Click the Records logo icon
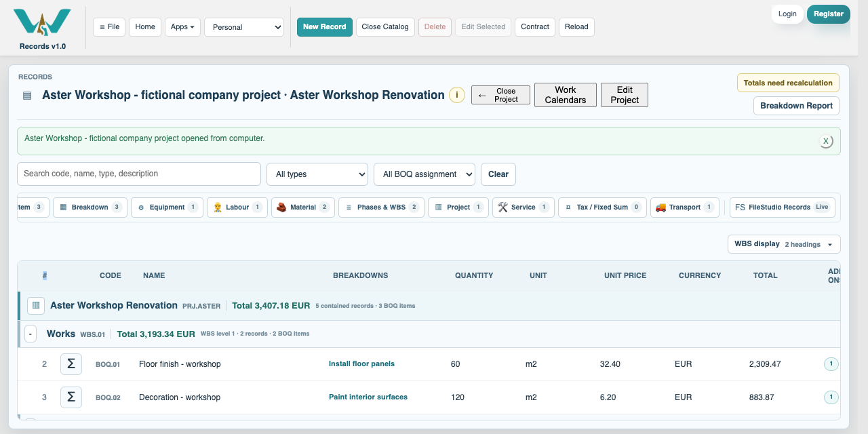This screenshot has height=434, width=868. click(42, 22)
